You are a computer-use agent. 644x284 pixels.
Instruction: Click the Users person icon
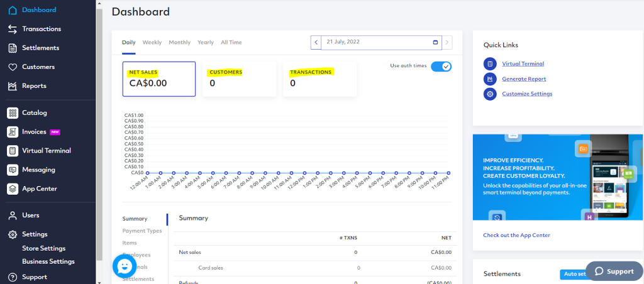coord(13,216)
